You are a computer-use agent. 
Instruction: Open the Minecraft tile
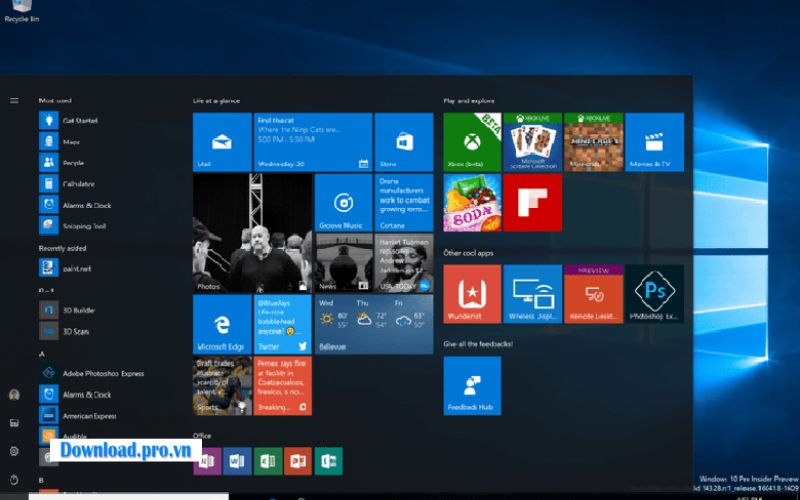click(593, 142)
